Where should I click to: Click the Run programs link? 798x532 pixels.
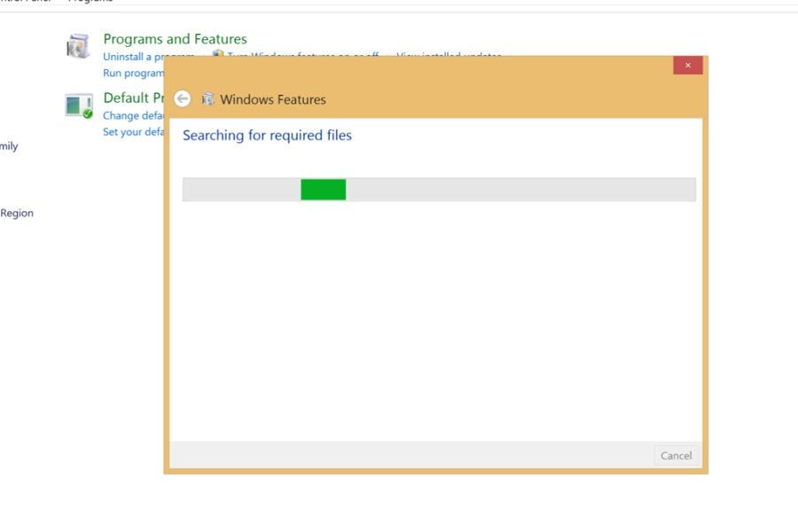(x=133, y=73)
